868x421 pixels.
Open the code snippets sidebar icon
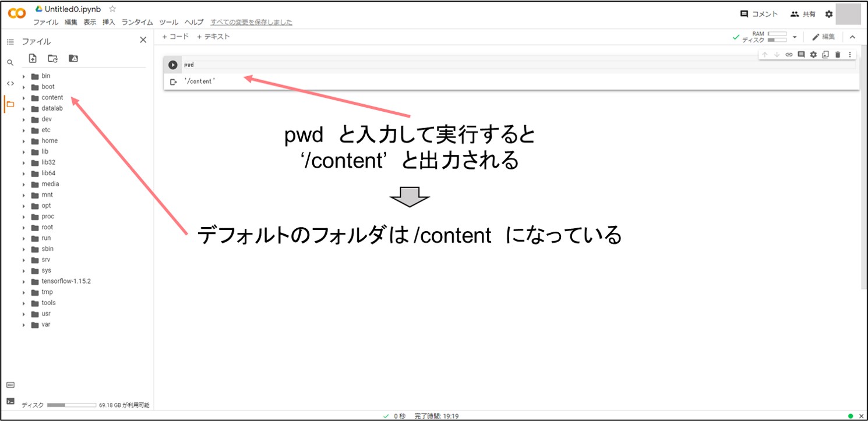point(10,83)
